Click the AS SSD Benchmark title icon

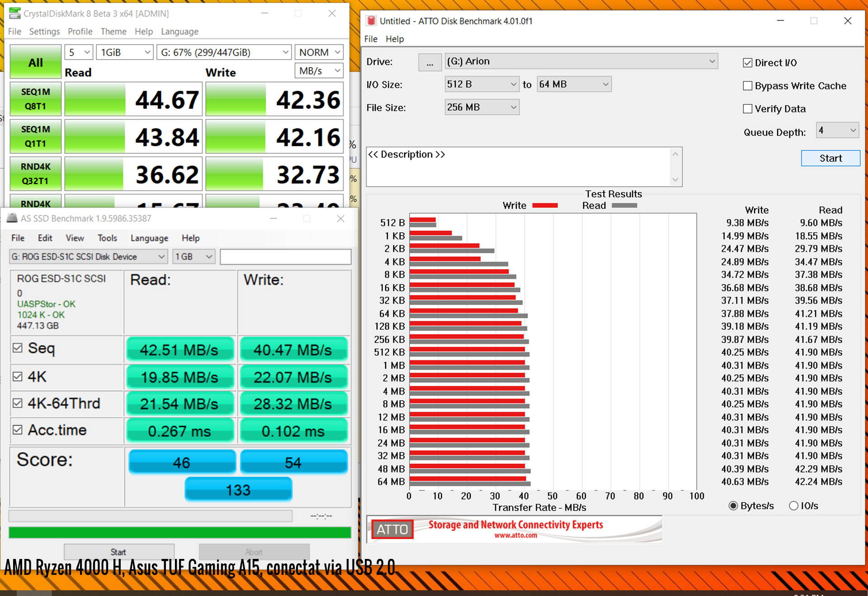(x=12, y=218)
